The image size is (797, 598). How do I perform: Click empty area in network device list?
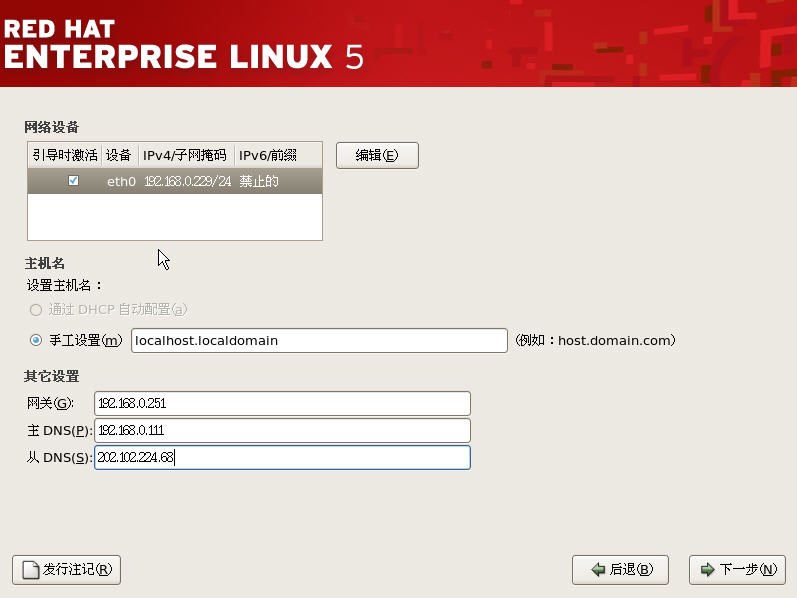[175, 217]
